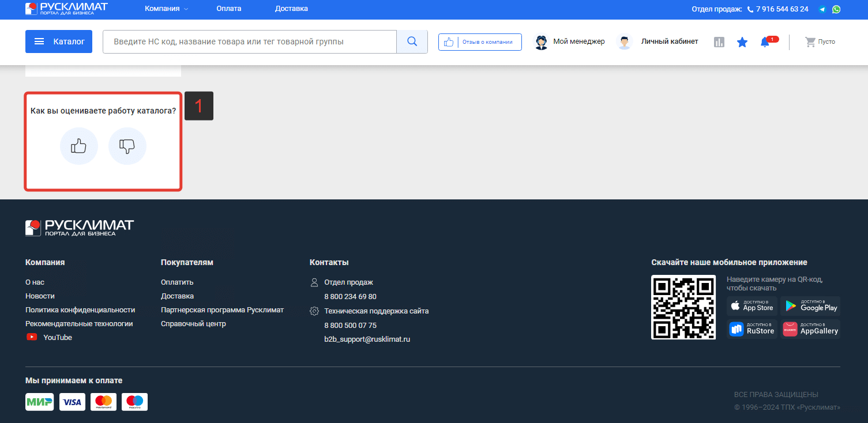Open Личный кабинет link text
The image size is (868, 423).
coord(670,41)
